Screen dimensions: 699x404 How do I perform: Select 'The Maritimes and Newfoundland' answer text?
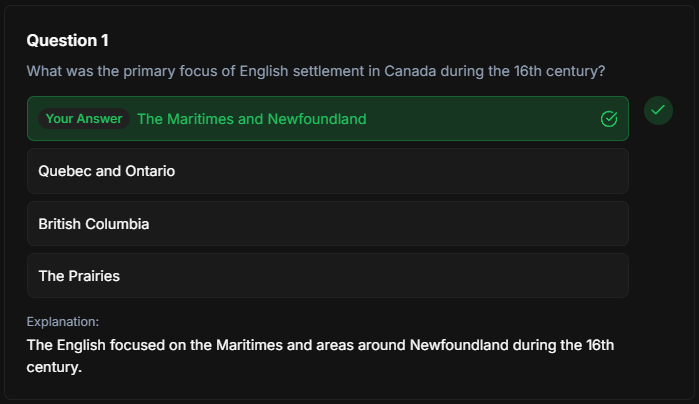(x=252, y=119)
